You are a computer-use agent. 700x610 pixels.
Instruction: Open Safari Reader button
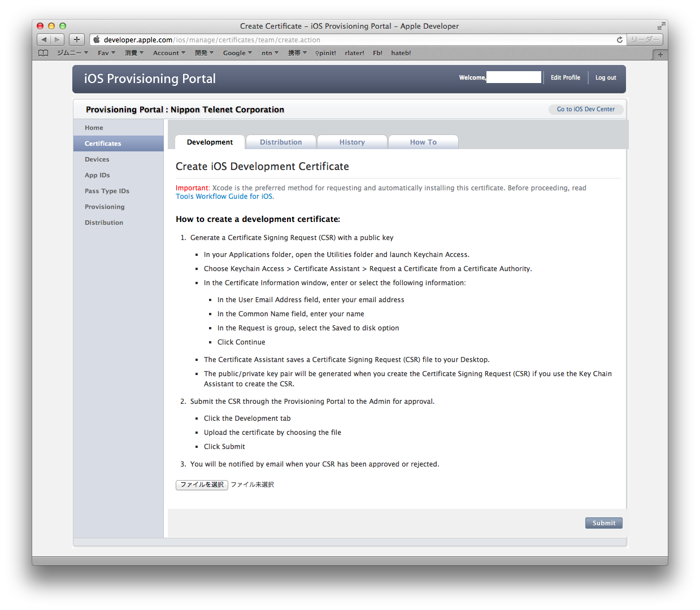pos(645,40)
